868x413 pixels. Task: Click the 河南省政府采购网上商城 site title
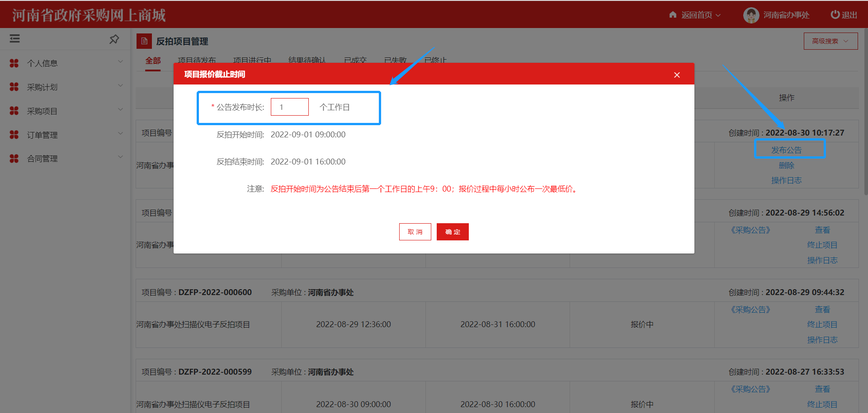point(89,15)
